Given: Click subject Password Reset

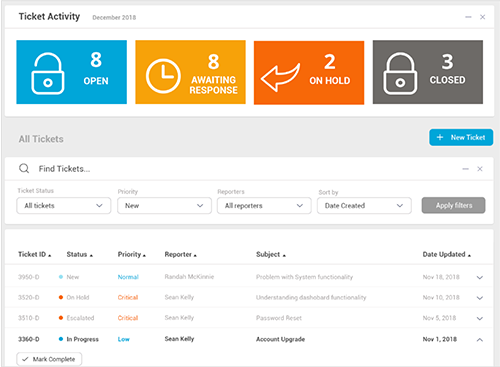Looking at the screenshot, I should pyautogui.click(x=279, y=318).
